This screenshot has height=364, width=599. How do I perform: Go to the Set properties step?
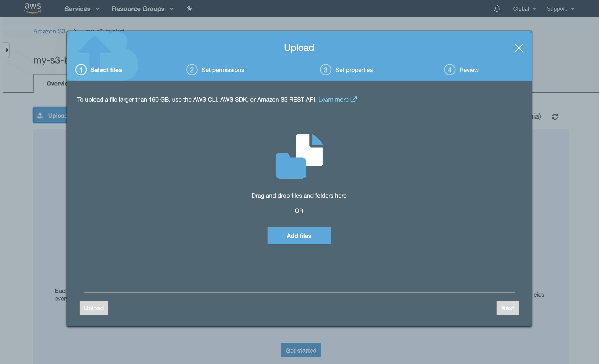point(354,70)
